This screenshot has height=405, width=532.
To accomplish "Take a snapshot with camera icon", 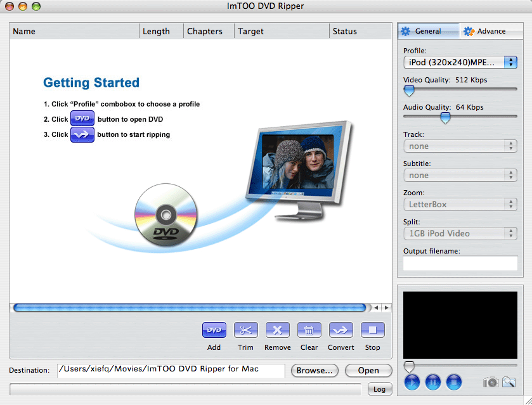I will coord(490,382).
